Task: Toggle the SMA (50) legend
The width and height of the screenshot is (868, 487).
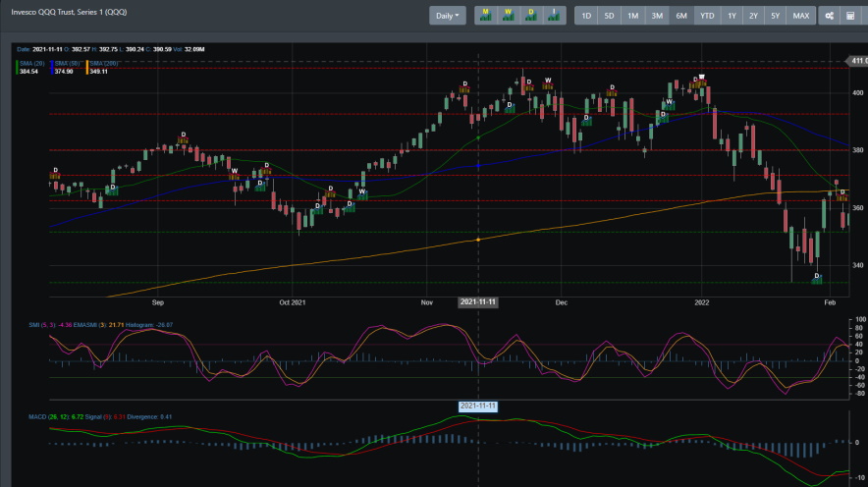Action: tap(67, 63)
